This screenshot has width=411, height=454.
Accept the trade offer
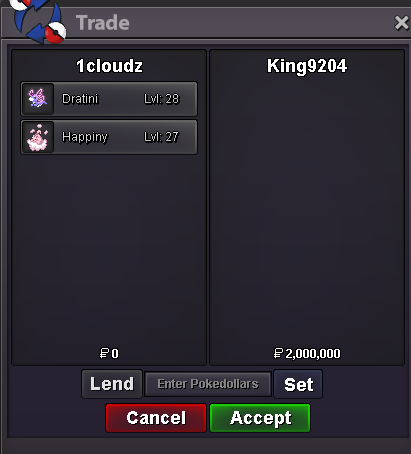(x=260, y=418)
